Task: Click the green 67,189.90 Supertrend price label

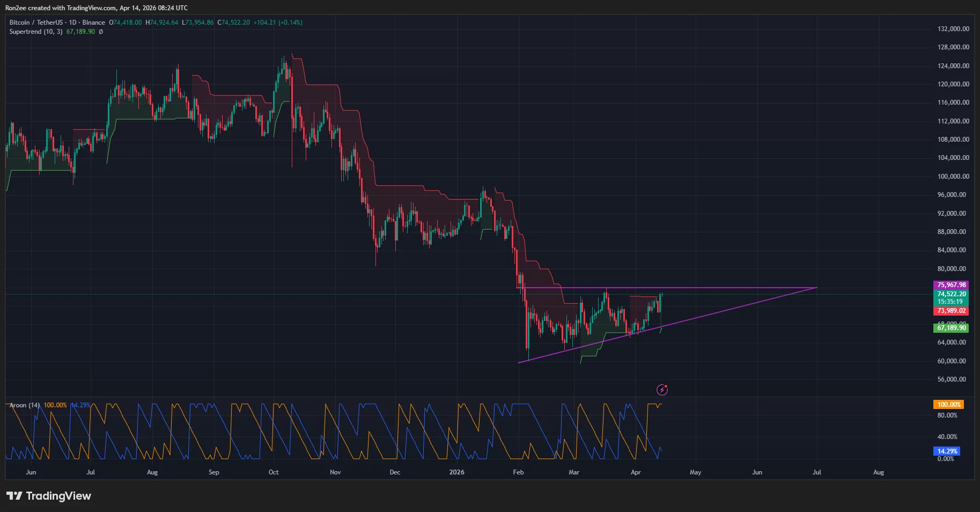Action: [x=950, y=327]
